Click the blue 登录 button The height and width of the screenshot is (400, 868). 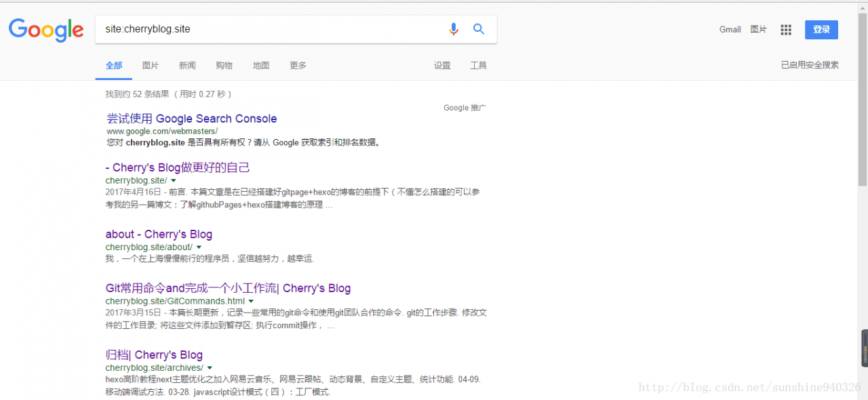click(x=821, y=30)
